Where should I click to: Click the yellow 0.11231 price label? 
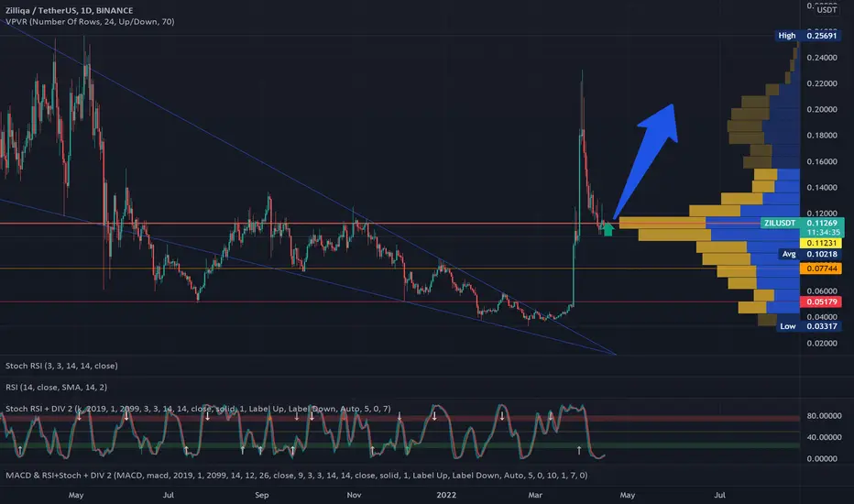821,243
